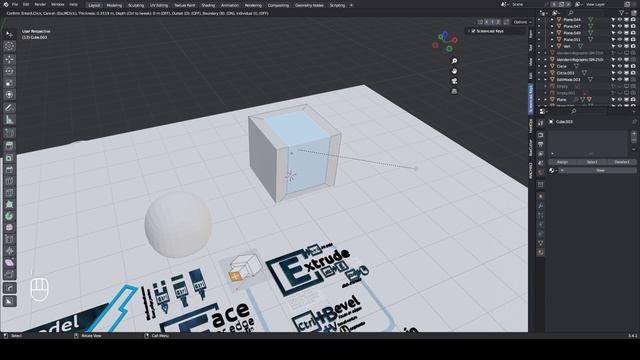Click the New material button
The width and height of the screenshot is (640, 360).
click(x=598, y=170)
